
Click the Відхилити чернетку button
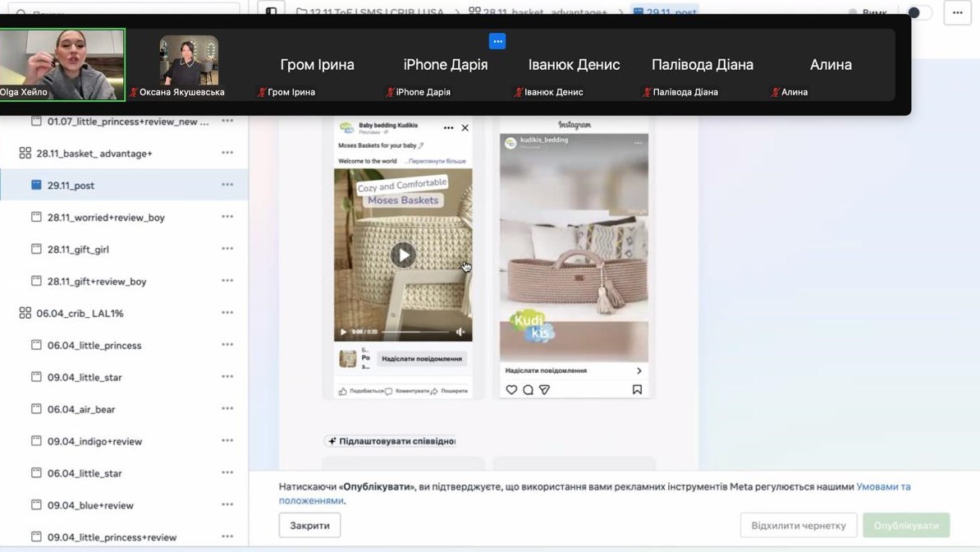(798, 526)
